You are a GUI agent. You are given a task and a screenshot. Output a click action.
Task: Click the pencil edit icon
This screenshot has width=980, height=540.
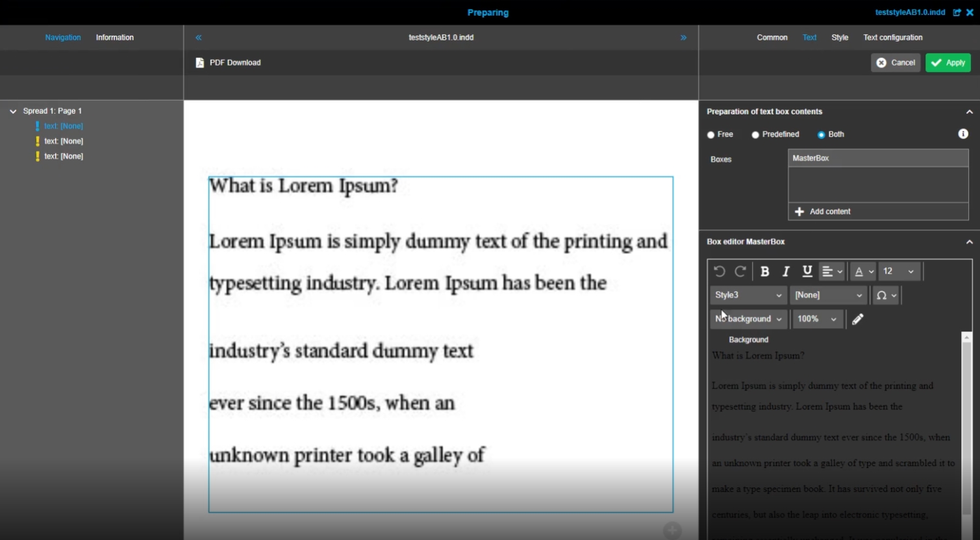[858, 319]
